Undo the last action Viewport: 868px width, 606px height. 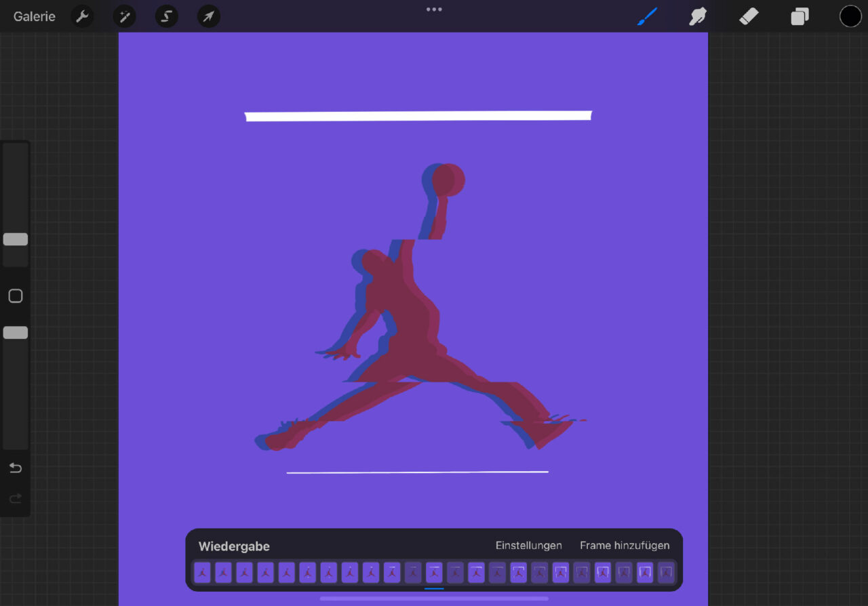[16, 468]
